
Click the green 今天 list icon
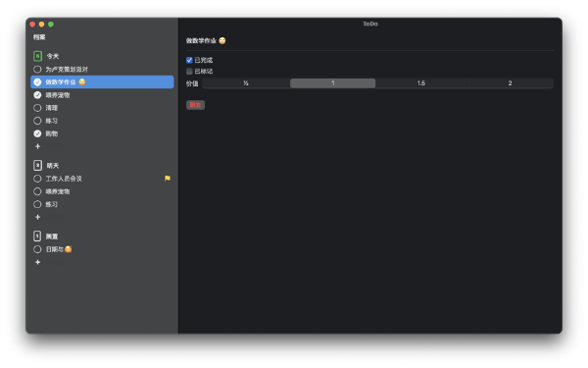tap(37, 56)
